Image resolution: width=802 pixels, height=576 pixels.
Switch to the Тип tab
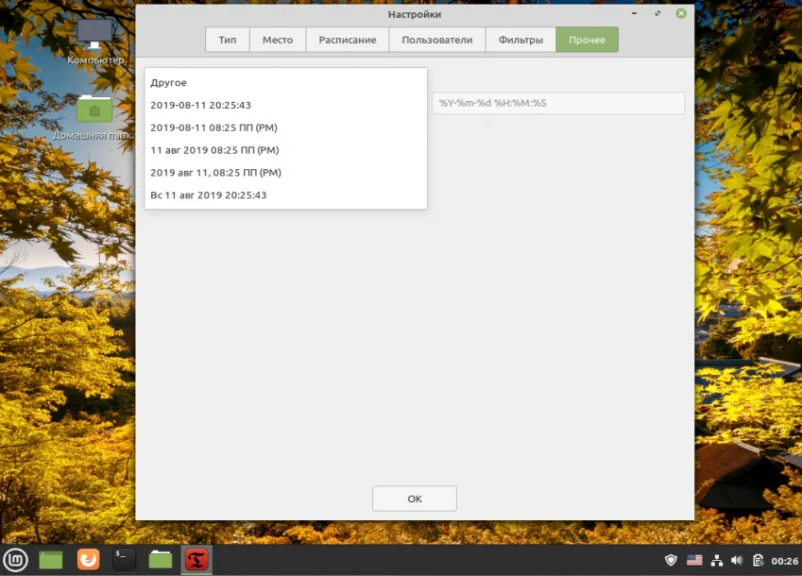[228, 40]
